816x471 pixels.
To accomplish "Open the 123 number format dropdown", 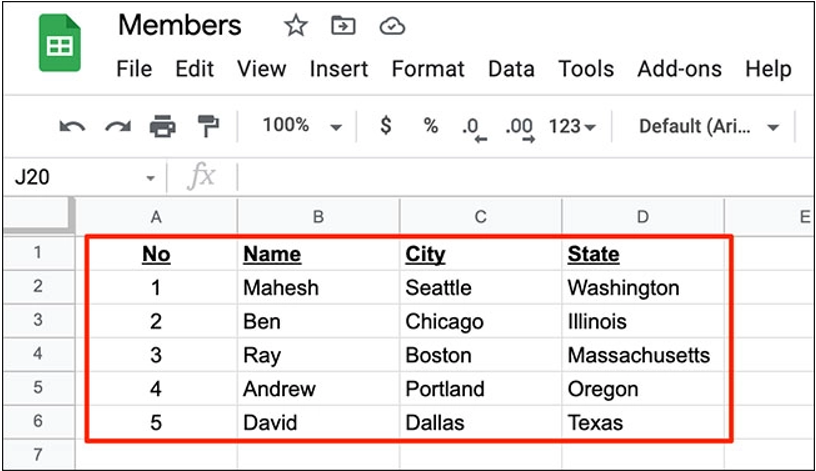I will click(573, 126).
